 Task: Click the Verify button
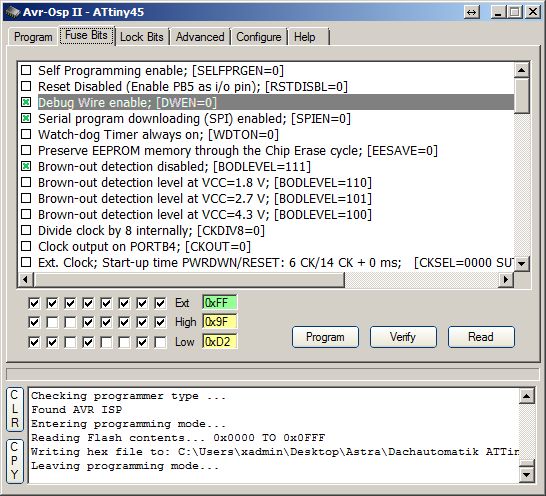point(403,337)
